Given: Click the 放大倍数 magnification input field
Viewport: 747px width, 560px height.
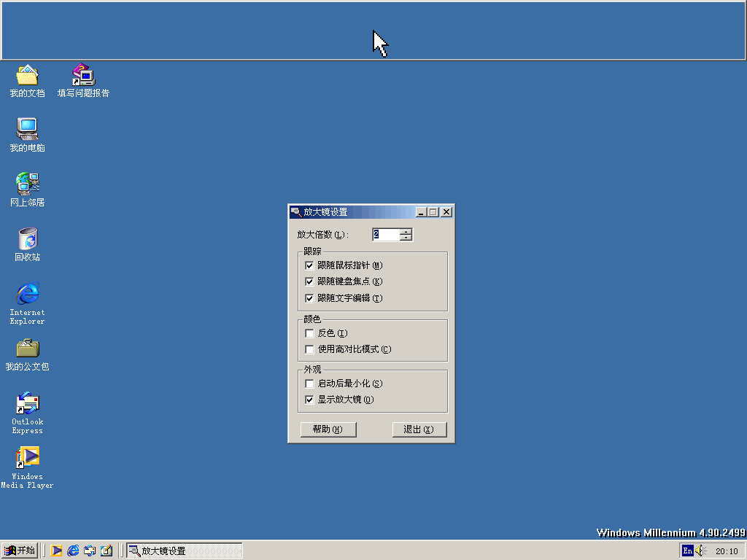Looking at the screenshot, I should coord(387,234).
